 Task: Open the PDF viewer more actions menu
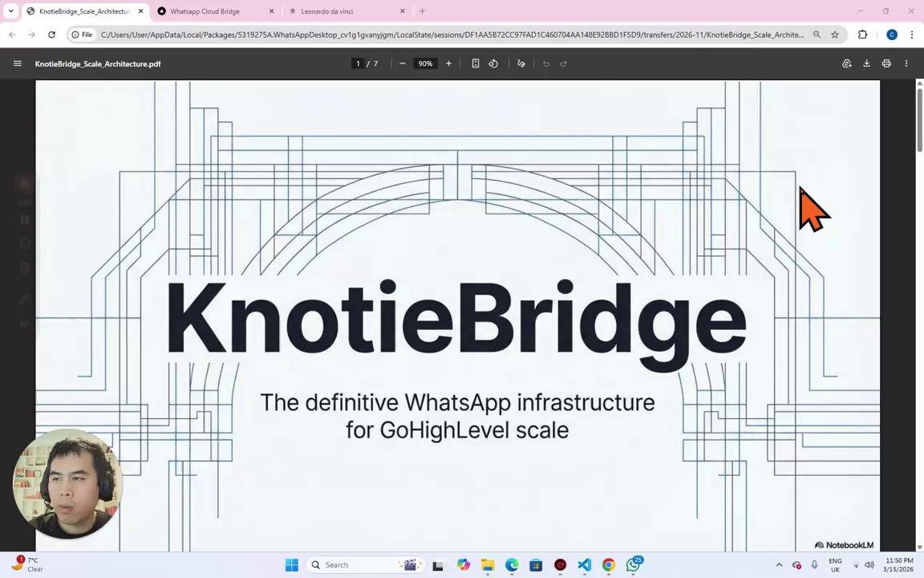[x=906, y=63]
